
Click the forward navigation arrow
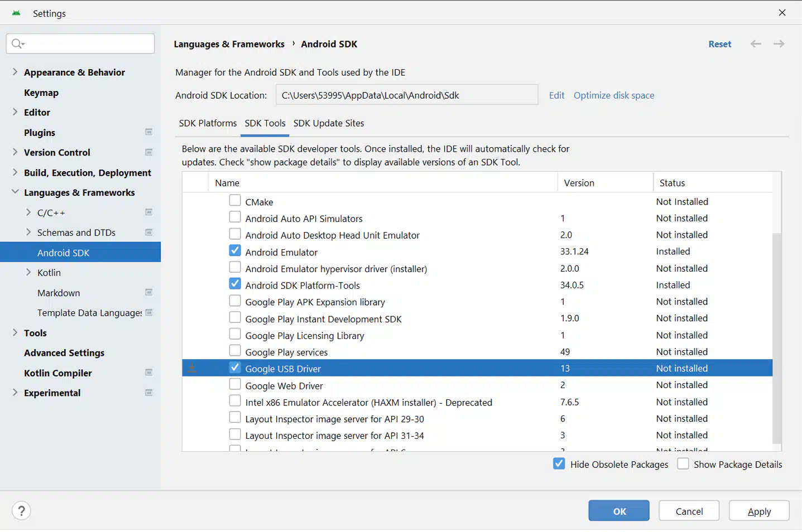[779, 44]
